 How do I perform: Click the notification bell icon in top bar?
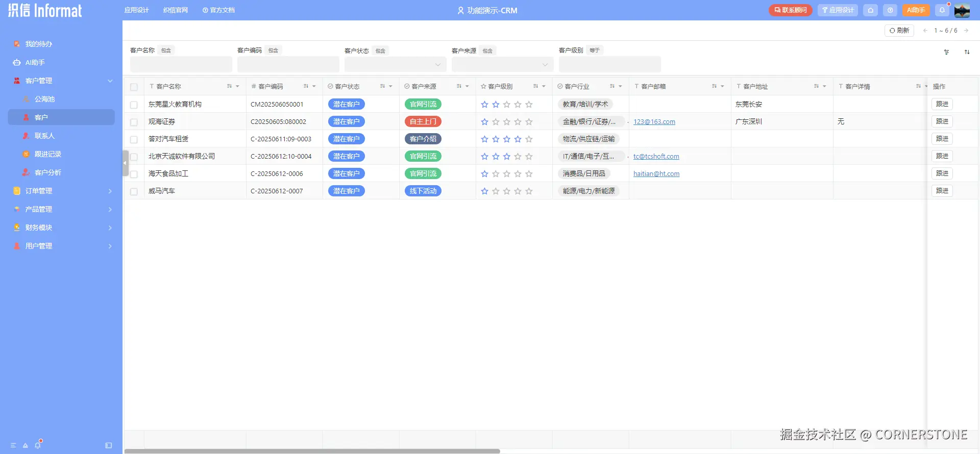click(x=942, y=10)
